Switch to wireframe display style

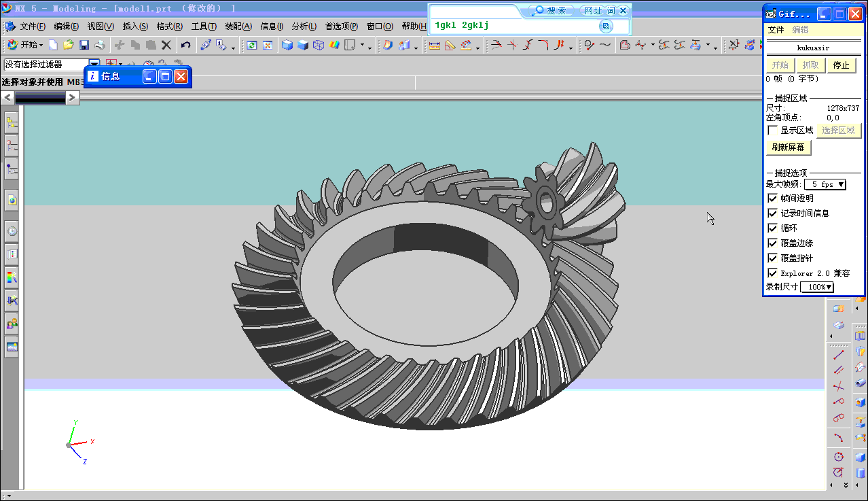pyautogui.click(x=319, y=45)
